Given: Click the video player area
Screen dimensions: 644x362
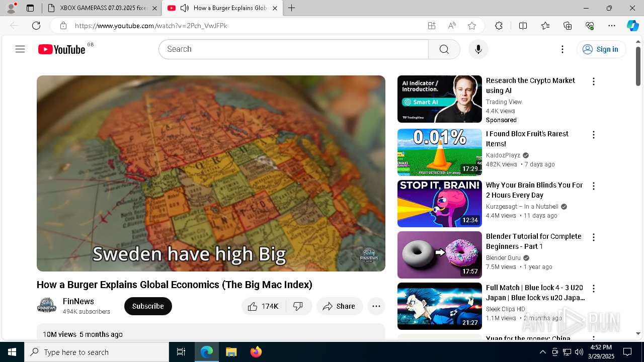Looking at the screenshot, I should [211, 173].
